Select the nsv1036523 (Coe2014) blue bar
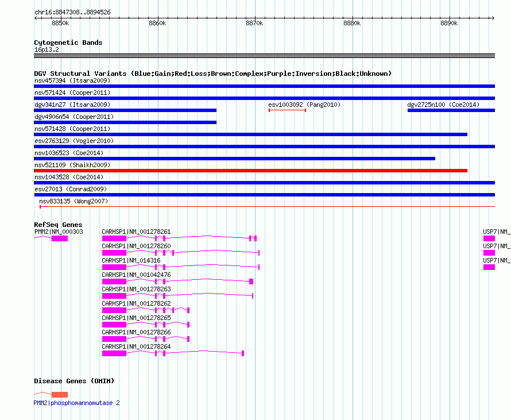 [234, 159]
